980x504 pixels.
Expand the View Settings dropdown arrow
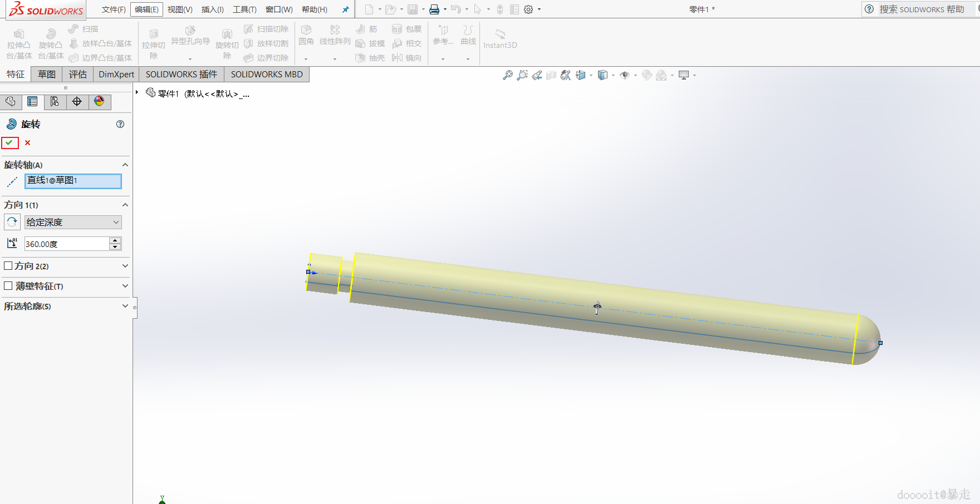tap(694, 75)
